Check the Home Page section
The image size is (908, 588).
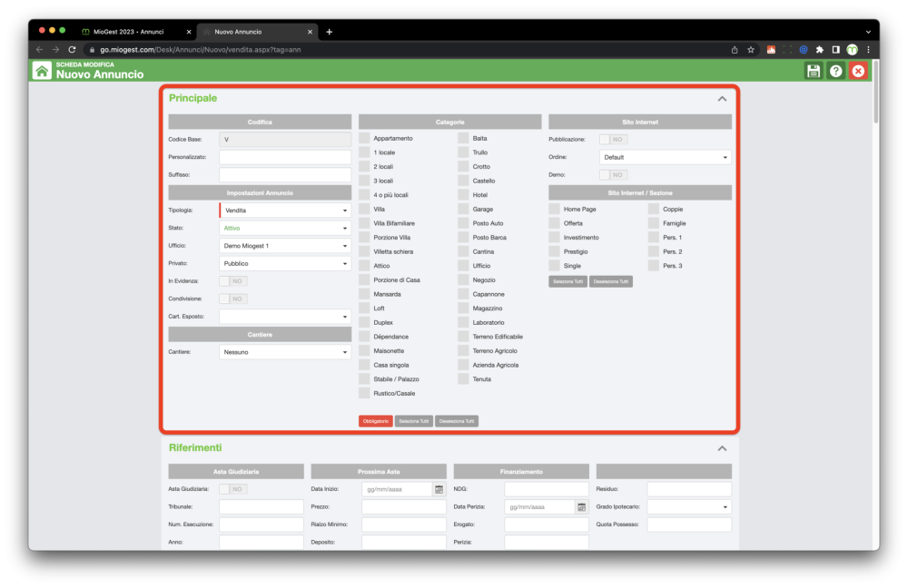(x=554, y=209)
